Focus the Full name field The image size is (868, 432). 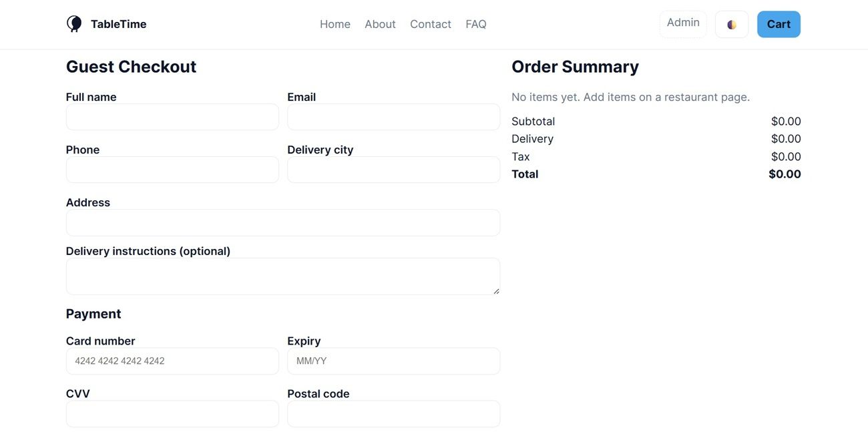point(172,117)
